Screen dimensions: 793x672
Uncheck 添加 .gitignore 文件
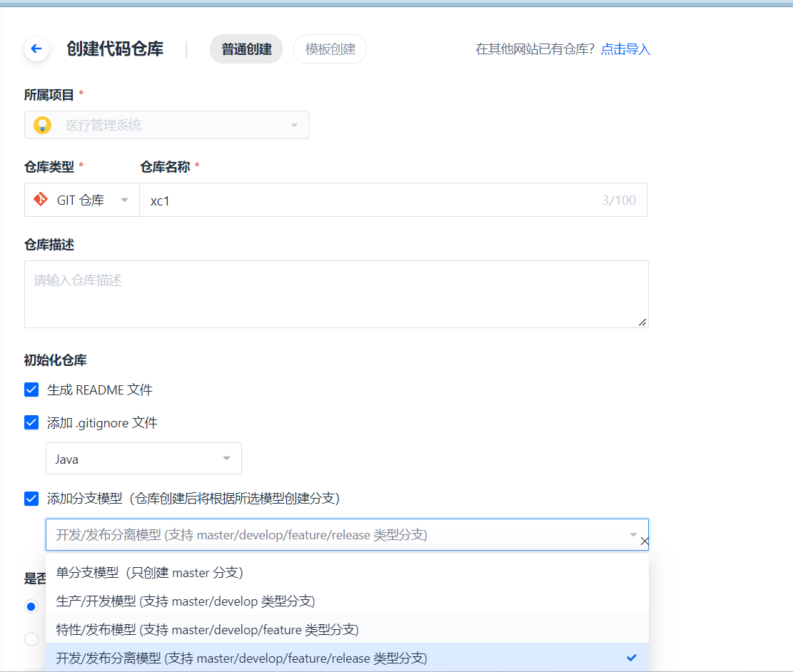click(31, 422)
